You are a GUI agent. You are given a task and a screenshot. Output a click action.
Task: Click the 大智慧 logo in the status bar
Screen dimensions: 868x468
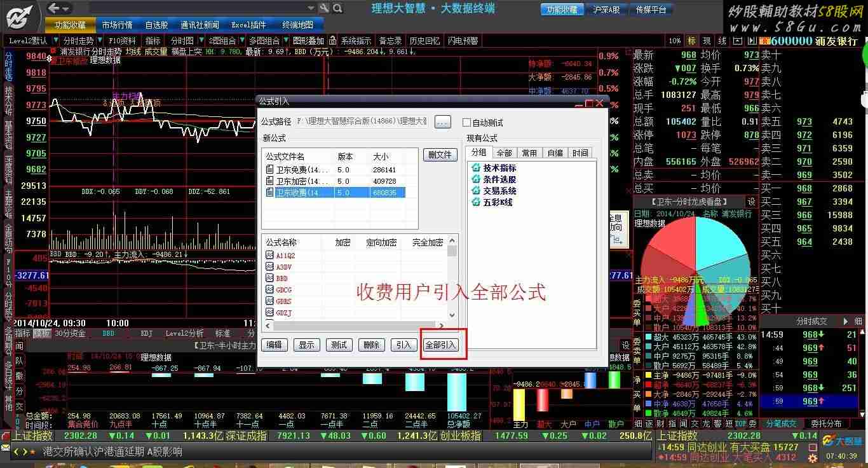coord(843,441)
